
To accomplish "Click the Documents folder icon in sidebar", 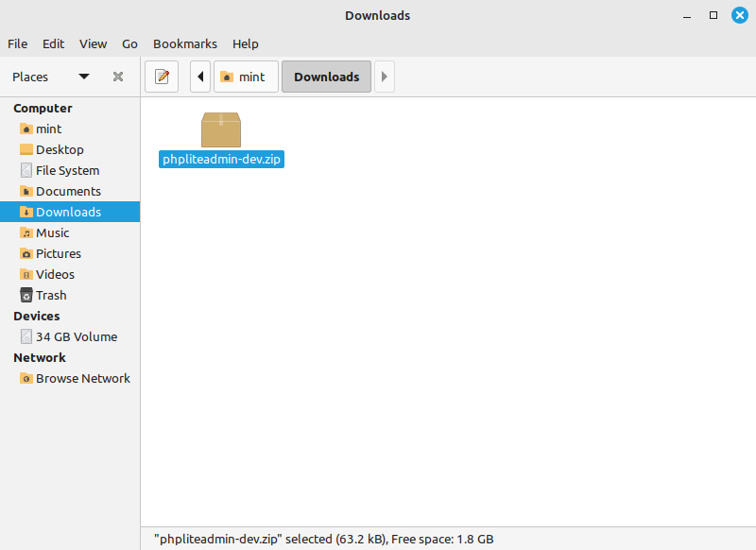I will (x=26, y=191).
